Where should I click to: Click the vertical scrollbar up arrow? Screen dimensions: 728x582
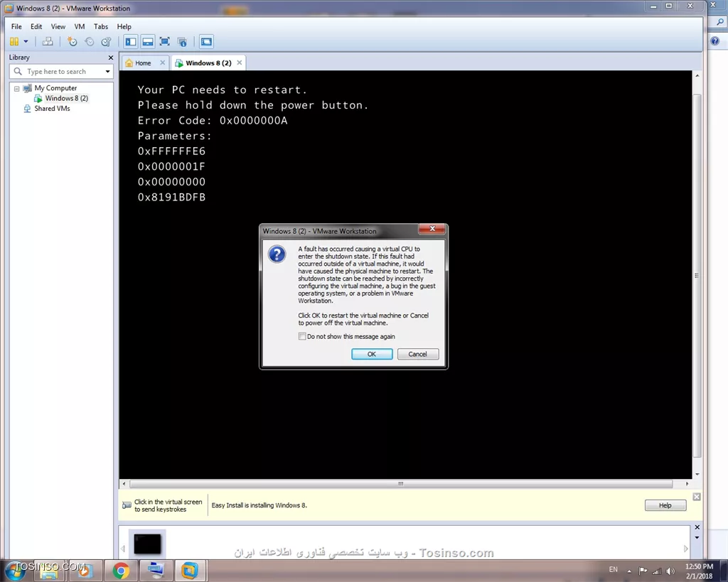click(697, 75)
